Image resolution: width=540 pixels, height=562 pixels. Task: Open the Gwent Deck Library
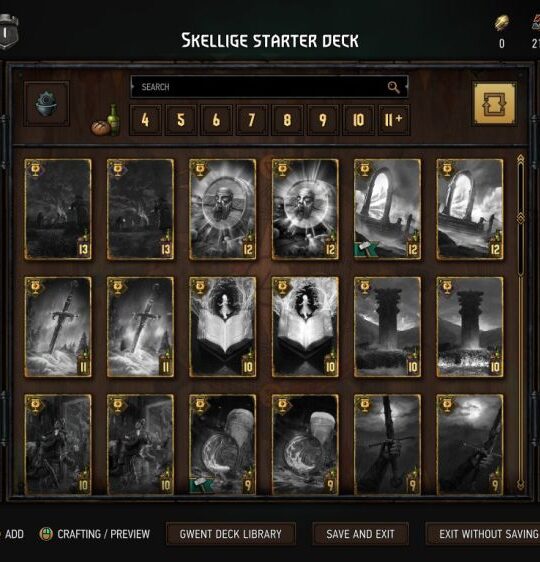point(231,534)
